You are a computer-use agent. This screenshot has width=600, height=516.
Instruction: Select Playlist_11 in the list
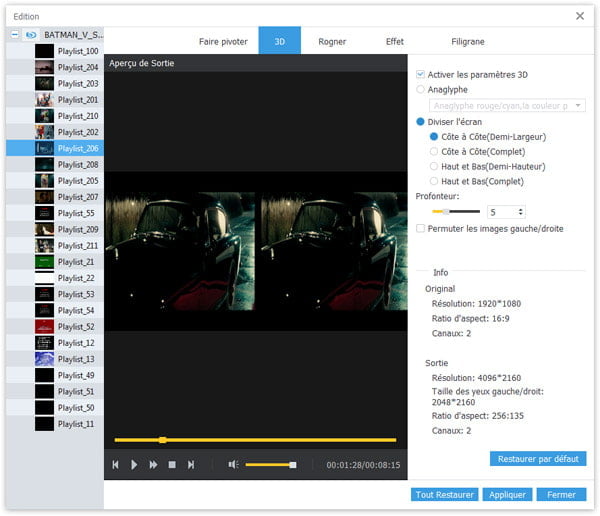click(55, 424)
